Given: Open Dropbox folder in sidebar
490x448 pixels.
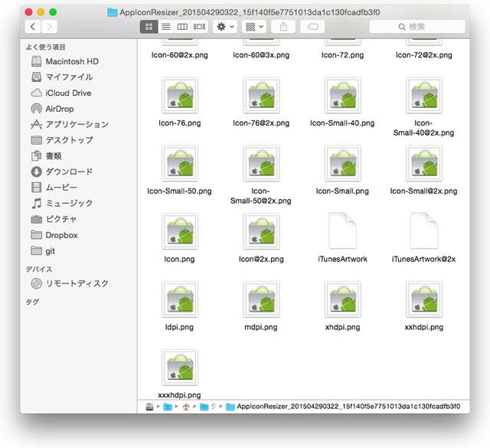Looking at the screenshot, I should [x=54, y=235].
